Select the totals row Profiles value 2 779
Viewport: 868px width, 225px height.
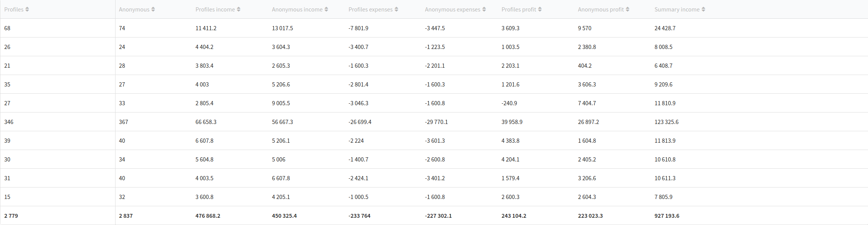tap(11, 216)
